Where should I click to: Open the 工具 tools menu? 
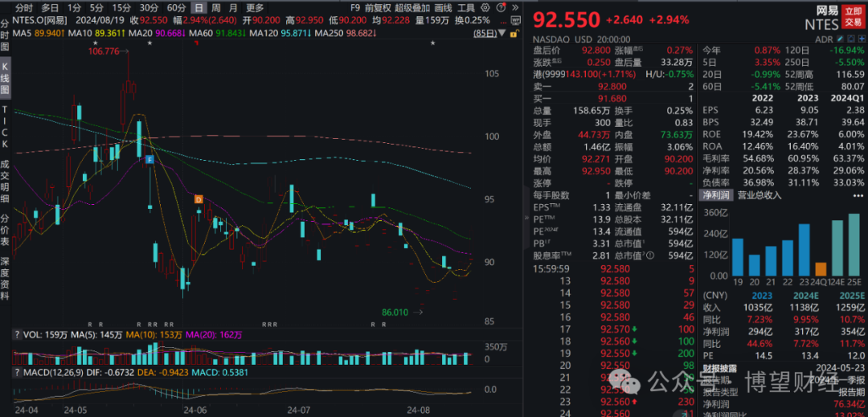pos(465,8)
